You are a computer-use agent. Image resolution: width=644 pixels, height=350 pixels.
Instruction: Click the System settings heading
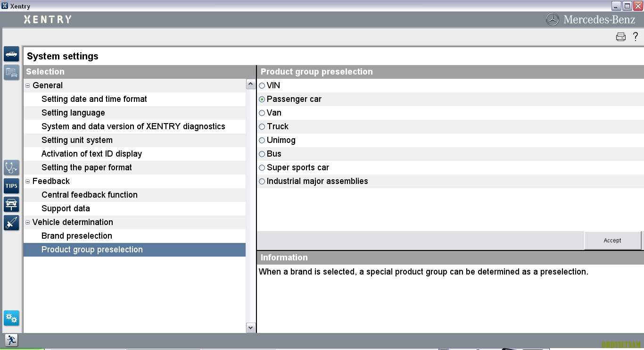coord(63,56)
